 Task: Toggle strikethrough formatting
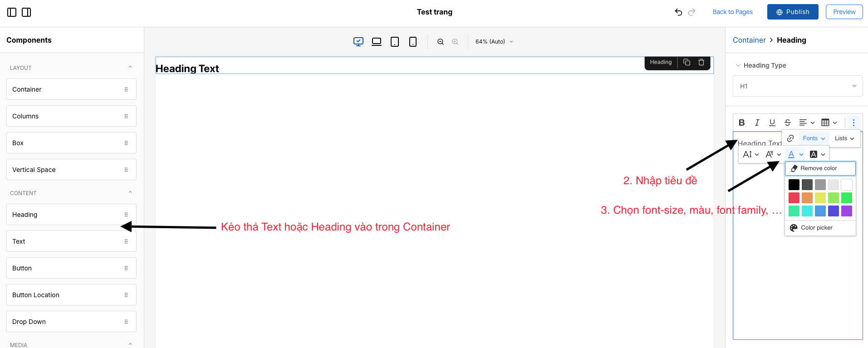[788, 123]
